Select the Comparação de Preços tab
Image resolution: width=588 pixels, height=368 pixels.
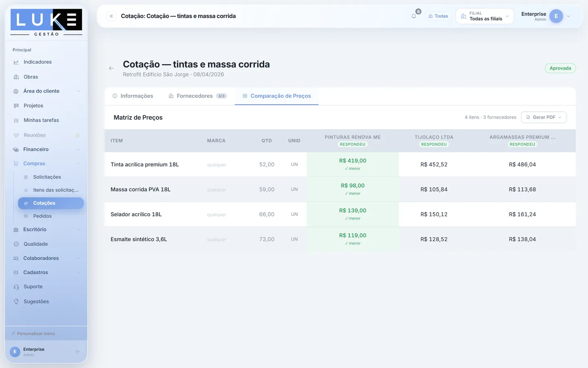click(x=276, y=96)
